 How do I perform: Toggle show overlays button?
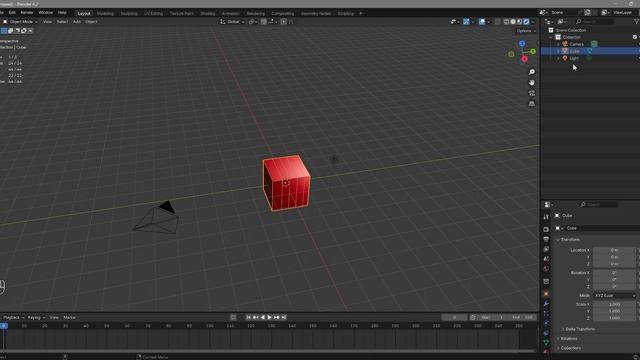point(482,22)
